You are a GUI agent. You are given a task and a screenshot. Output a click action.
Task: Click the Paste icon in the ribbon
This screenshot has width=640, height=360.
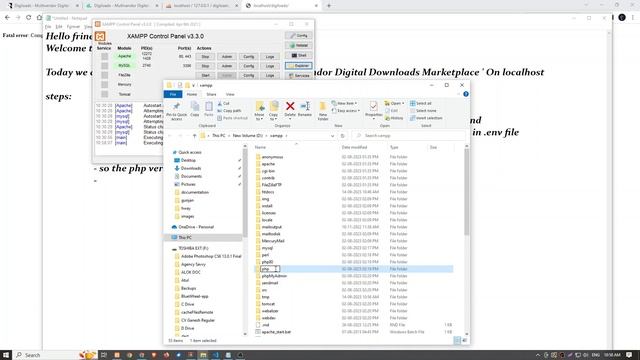pyautogui.click(x=209, y=107)
